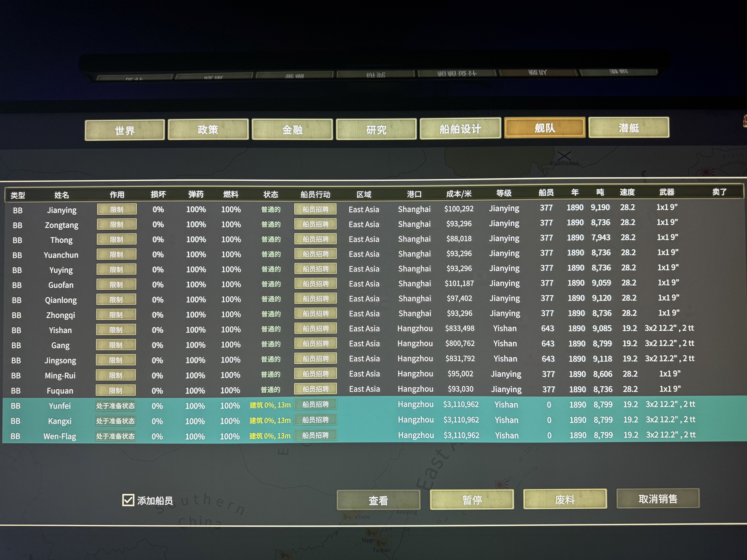This screenshot has height=560, width=747.
Task: Click 船员招聘 button in Wen-Flag row
Action: point(315,435)
